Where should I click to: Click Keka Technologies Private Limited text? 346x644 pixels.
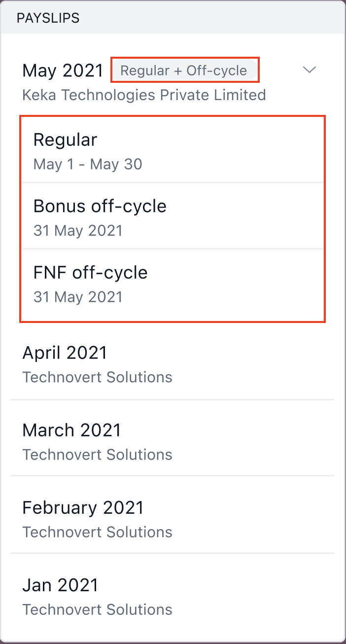pyautogui.click(x=144, y=95)
